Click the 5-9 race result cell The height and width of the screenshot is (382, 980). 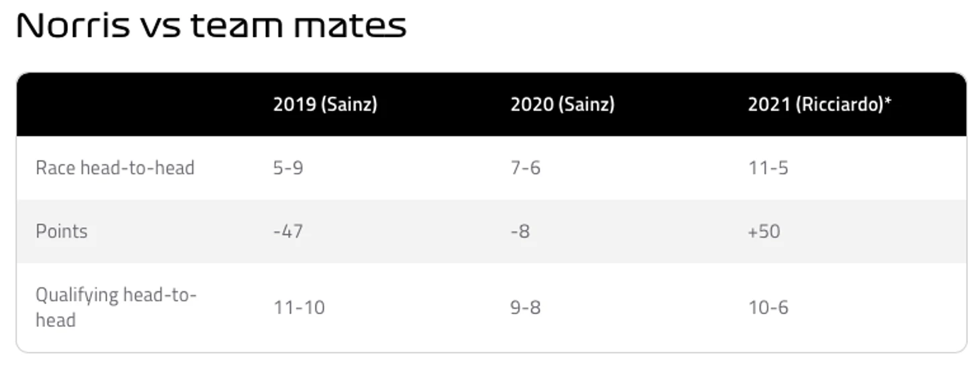point(288,168)
